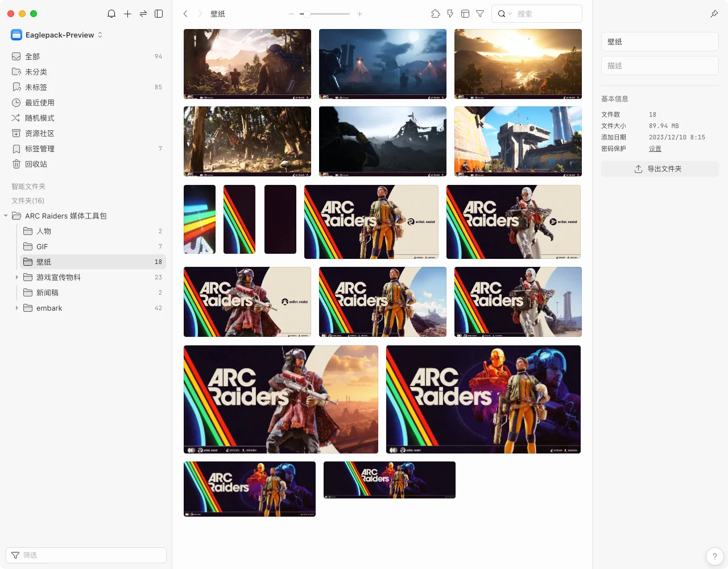Open the notifications bell icon
The height and width of the screenshot is (569, 728).
pyautogui.click(x=111, y=14)
